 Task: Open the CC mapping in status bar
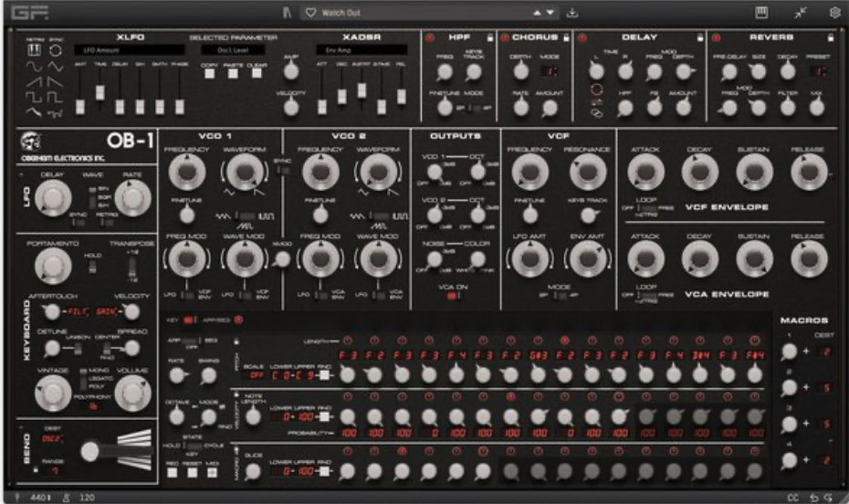point(792,497)
